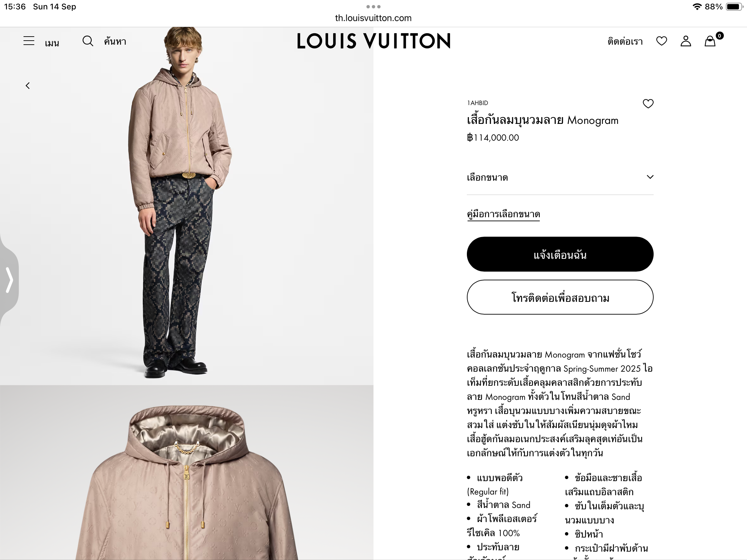This screenshot has width=747, height=560.
Task: Click the แจ้งเตือนฉัน notify button
Action: click(x=560, y=254)
